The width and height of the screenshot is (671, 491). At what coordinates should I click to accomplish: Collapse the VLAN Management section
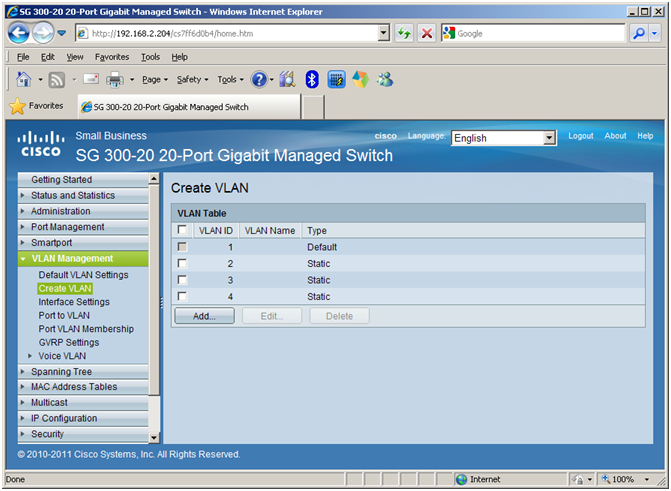pyautogui.click(x=23, y=259)
